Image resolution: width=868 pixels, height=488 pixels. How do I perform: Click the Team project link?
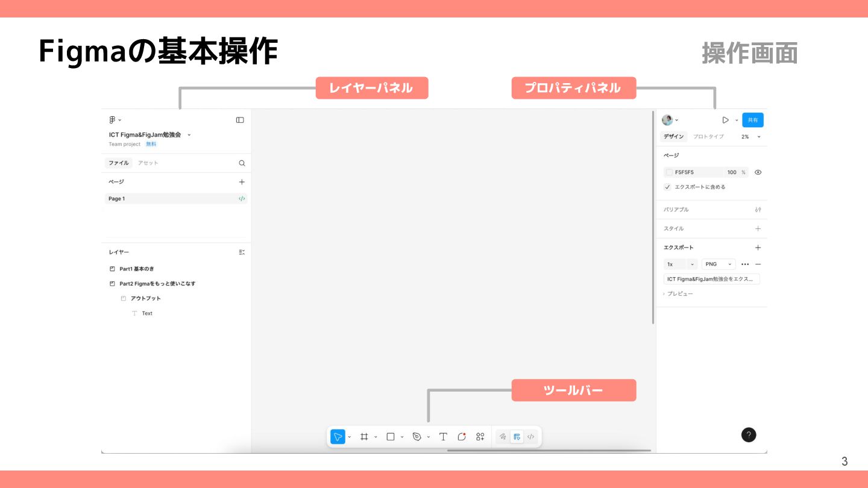[x=124, y=144]
